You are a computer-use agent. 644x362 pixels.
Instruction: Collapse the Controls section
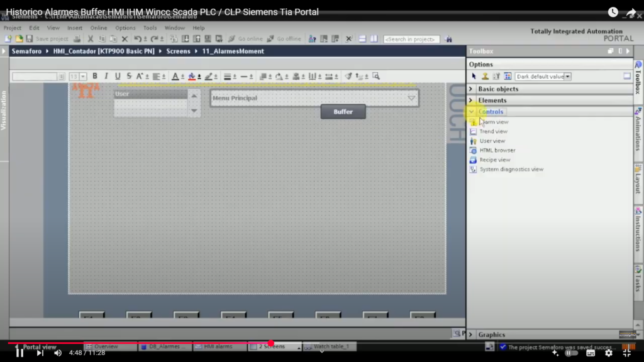[x=471, y=112]
